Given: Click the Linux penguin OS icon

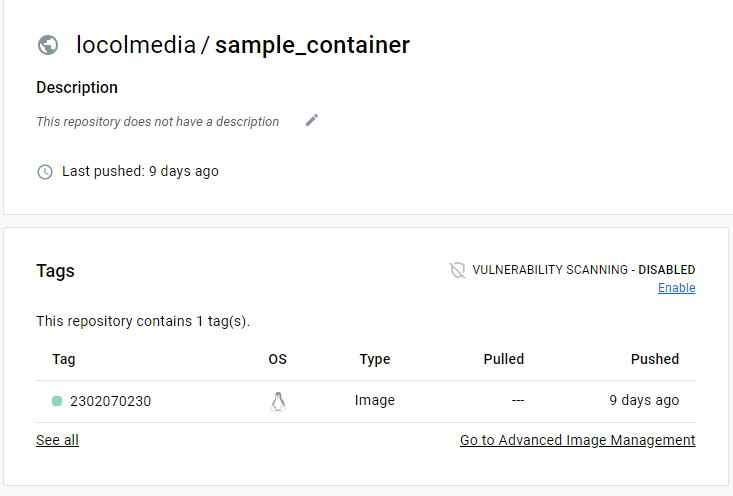Looking at the screenshot, I should (278, 402).
